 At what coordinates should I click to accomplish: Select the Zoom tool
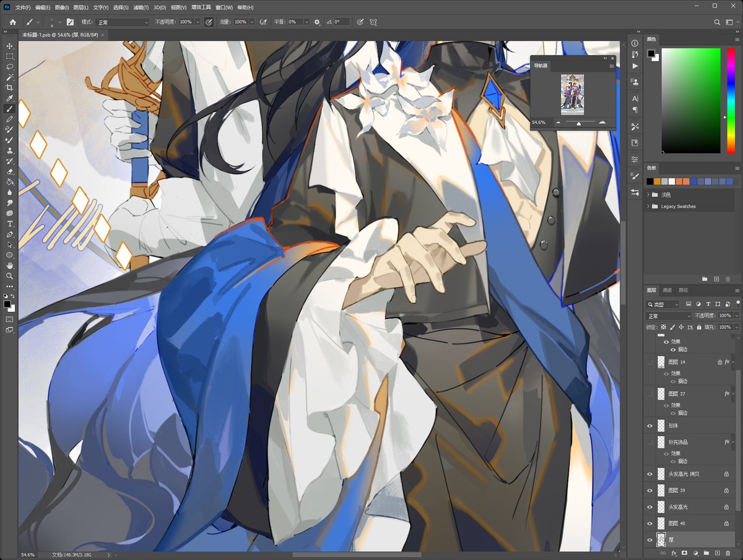9,276
